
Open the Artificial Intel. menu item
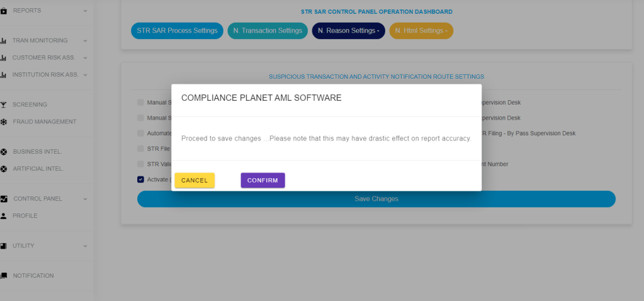coord(38,169)
